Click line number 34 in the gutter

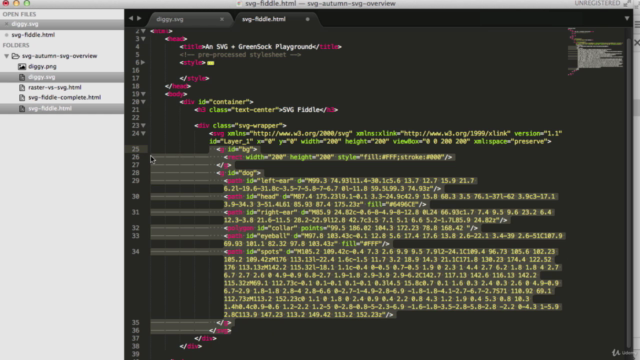pyautogui.click(x=135, y=252)
